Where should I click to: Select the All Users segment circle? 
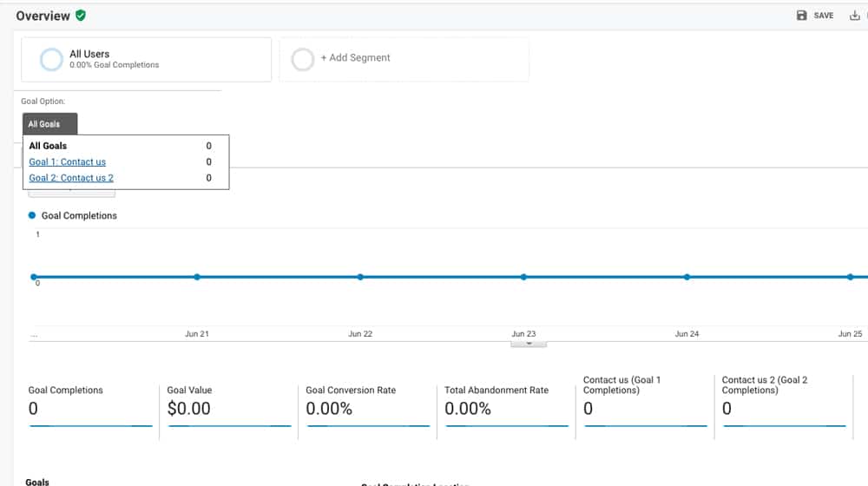tap(51, 59)
